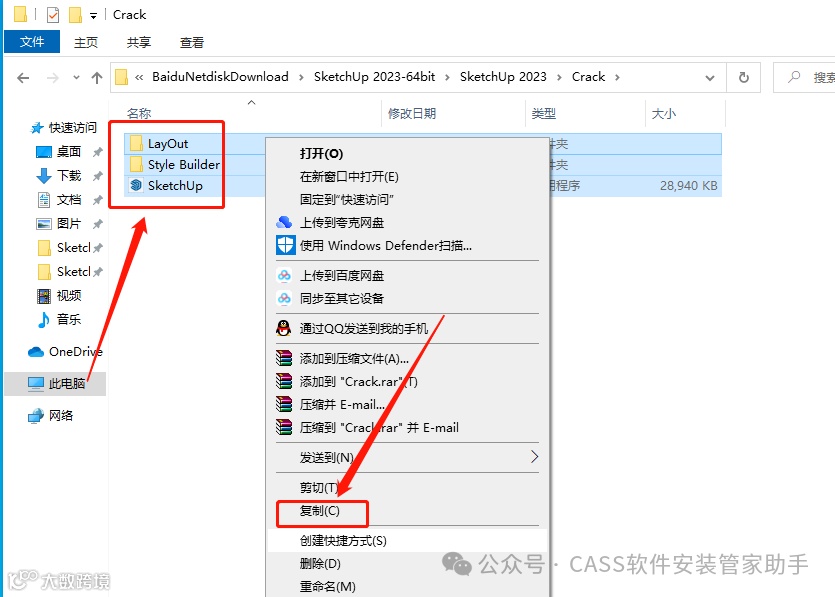Unpin 文档 via its pin icon
Screen dimensions: 835x597
[x=97, y=200]
